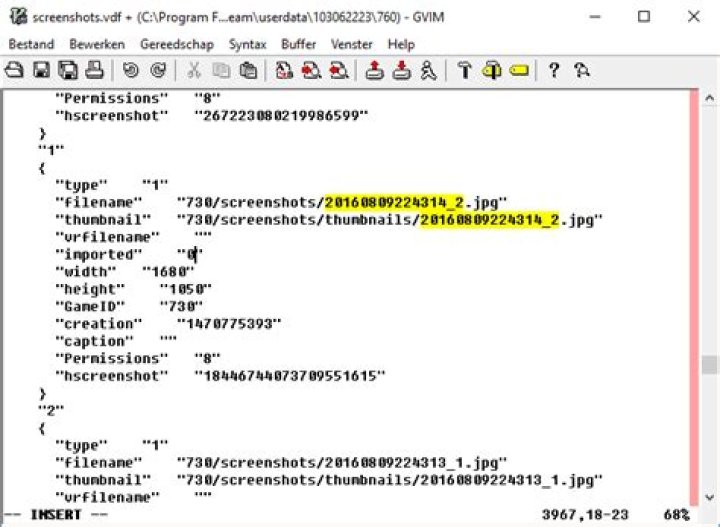This screenshot has height=527, width=720.
Task: Place the cursor in the "creation" timestamp value
Action: click(229, 324)
